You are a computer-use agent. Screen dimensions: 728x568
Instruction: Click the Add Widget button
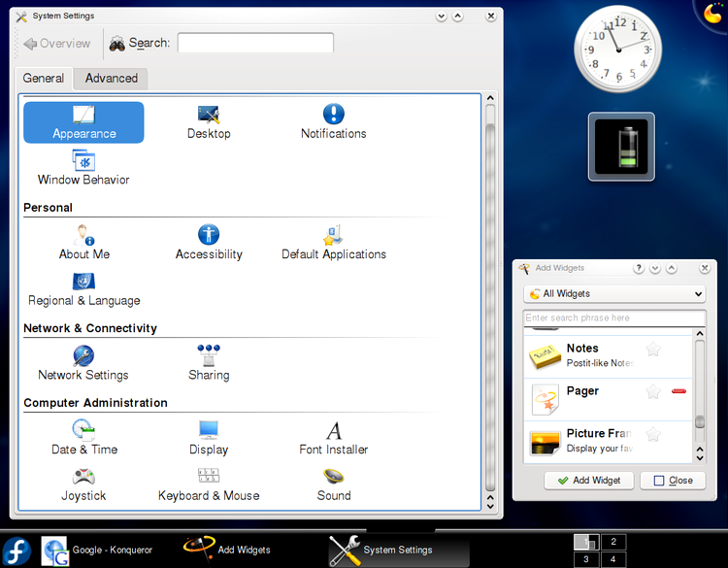pos(588,481)
